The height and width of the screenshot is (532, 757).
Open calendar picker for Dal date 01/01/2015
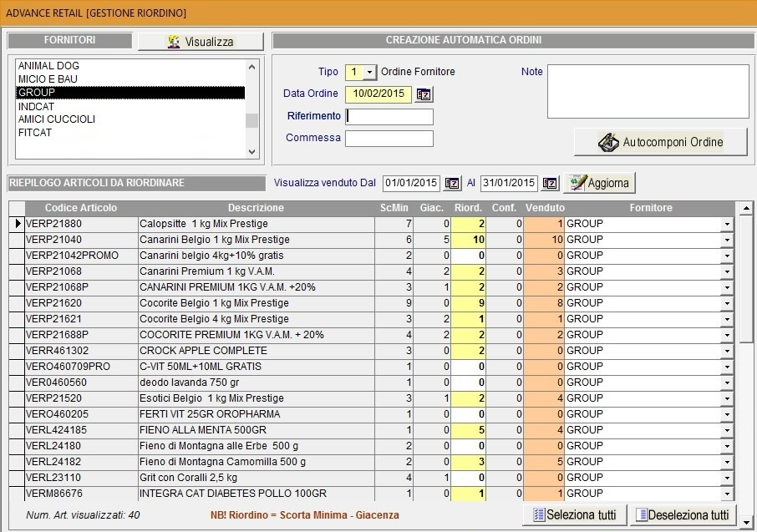[452, 184]
